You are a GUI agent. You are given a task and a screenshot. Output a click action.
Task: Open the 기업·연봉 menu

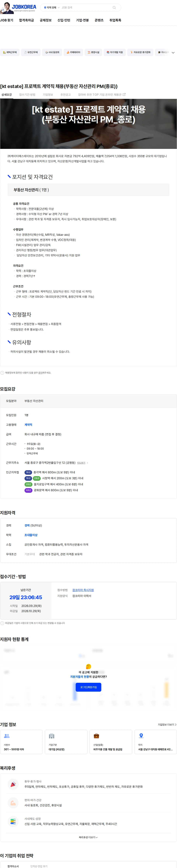pyautogui.click(x=82, y=20)
